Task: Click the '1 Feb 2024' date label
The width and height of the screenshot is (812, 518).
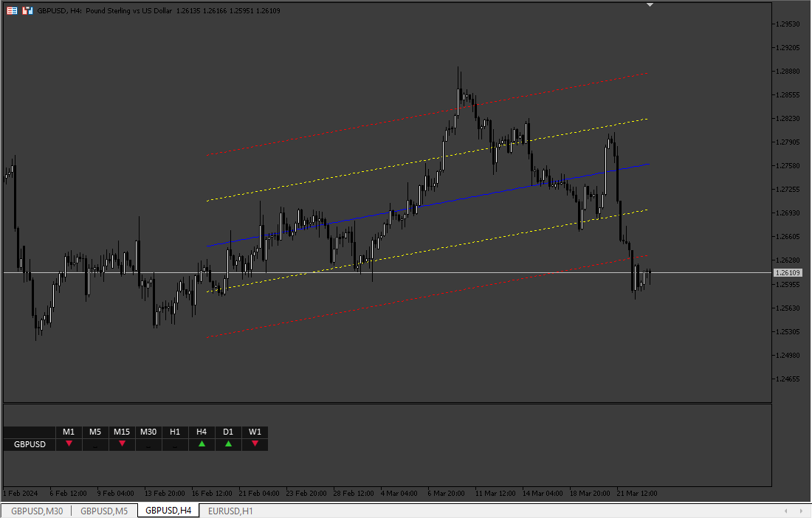Action: click(20, 493)
